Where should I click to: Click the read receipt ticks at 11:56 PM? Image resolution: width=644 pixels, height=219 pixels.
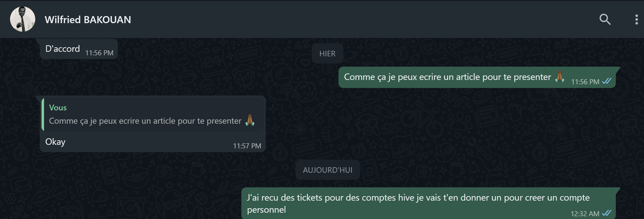[607, 81]
